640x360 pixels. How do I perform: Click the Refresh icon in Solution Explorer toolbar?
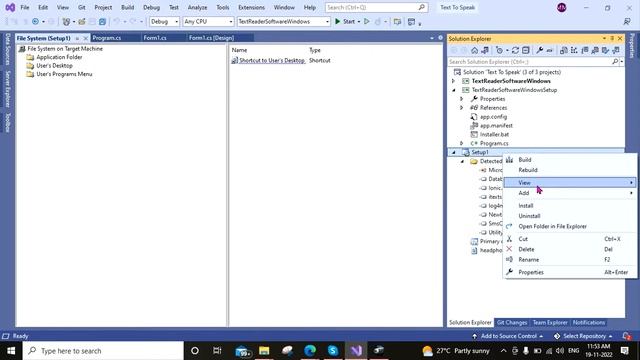coord(515,50)
